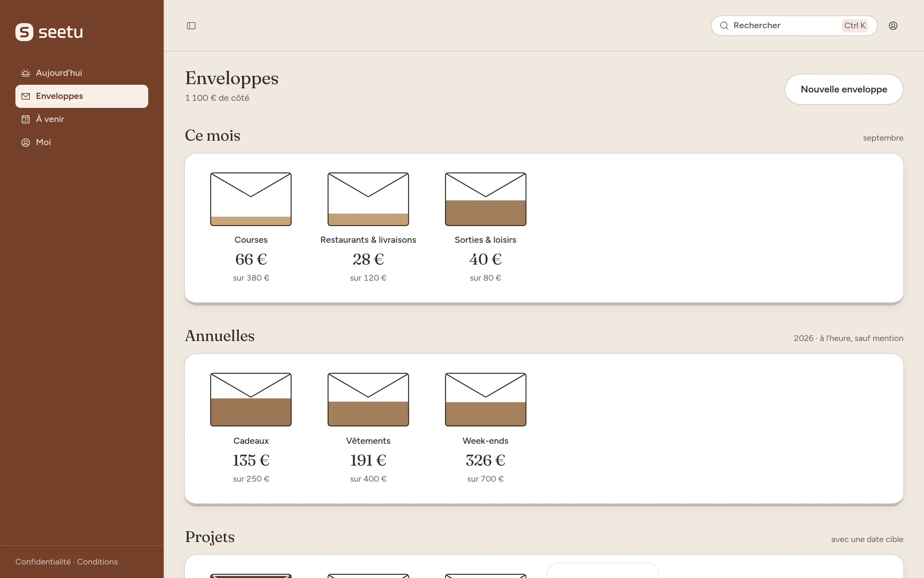The image size is (924, 578).
Task: Open the Conditions link
Action: click(97, 562)
